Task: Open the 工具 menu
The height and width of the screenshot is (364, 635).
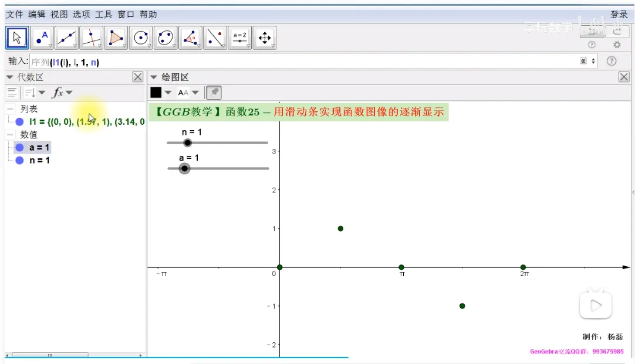Action: [103, 14]
